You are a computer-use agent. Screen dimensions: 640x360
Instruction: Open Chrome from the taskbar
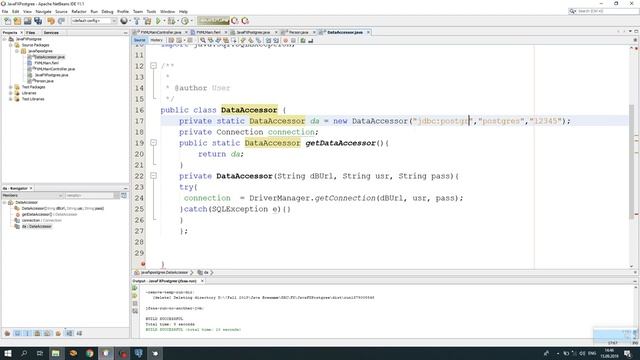[89, 353]
